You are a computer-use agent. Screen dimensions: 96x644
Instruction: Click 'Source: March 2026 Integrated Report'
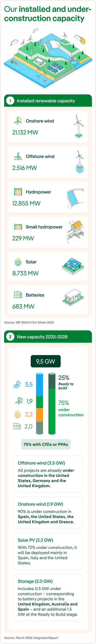[31, 638]
